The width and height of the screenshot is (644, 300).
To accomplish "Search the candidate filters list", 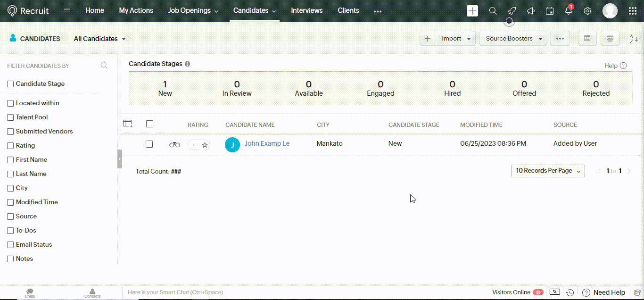I will tap(104, 66).
